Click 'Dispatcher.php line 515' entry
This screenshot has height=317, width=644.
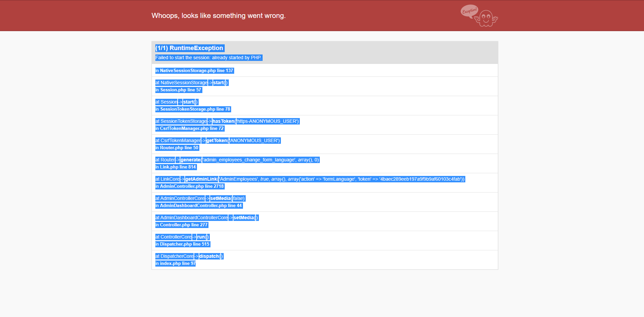[185, 244]
